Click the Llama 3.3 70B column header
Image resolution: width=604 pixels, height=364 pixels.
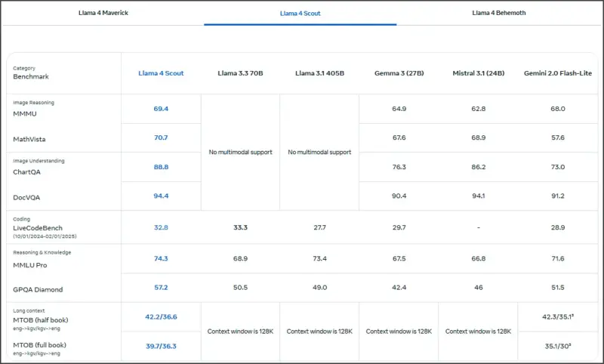pos(240,73)
